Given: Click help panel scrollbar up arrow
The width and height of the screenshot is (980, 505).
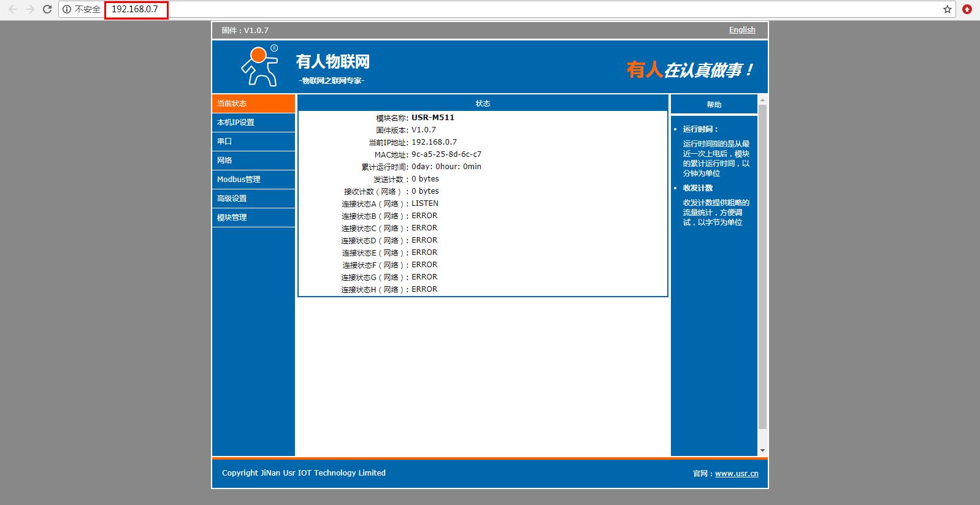Looking at the screenshot, I should (762, 100).
